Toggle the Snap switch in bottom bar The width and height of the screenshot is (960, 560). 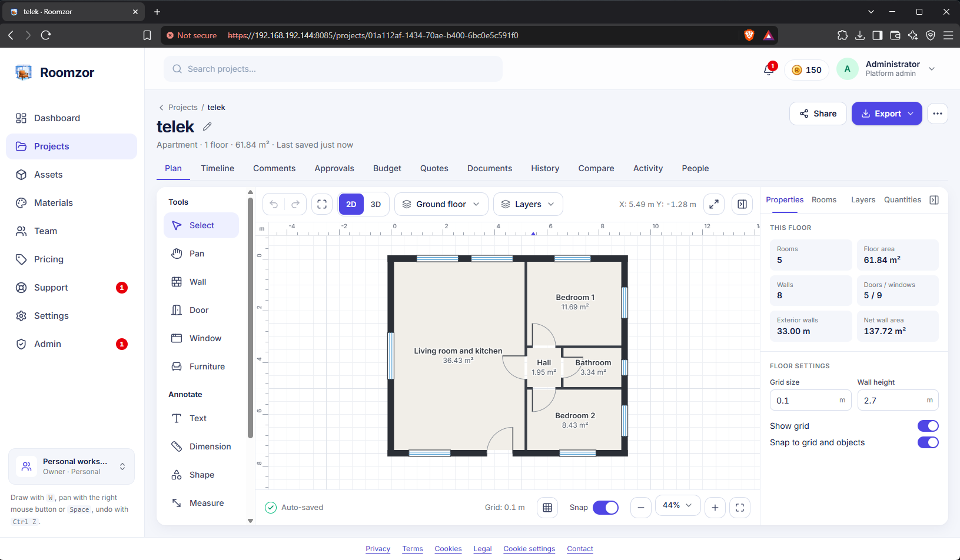606,508
